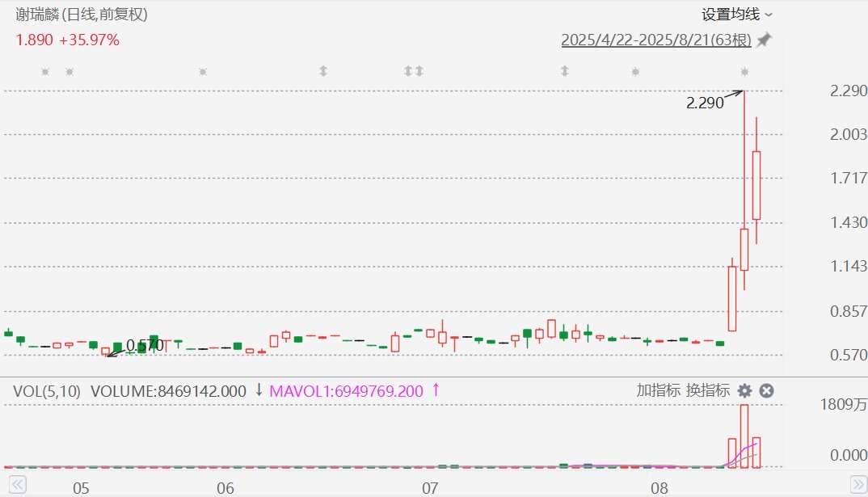
Task: Click the event marker near the 06 label
Action: point(203,71)
